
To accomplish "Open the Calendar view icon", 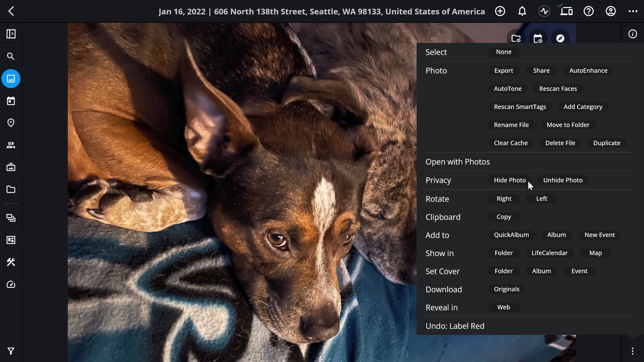I will 11,101.
